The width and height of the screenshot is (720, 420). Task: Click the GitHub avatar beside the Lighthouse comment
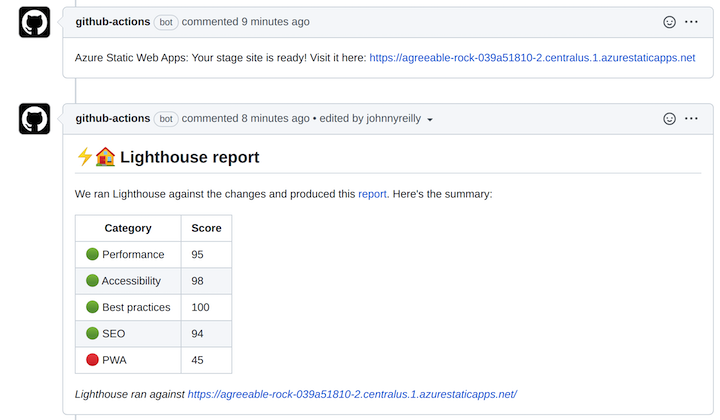pyautogui.click(x=34, y=119)
